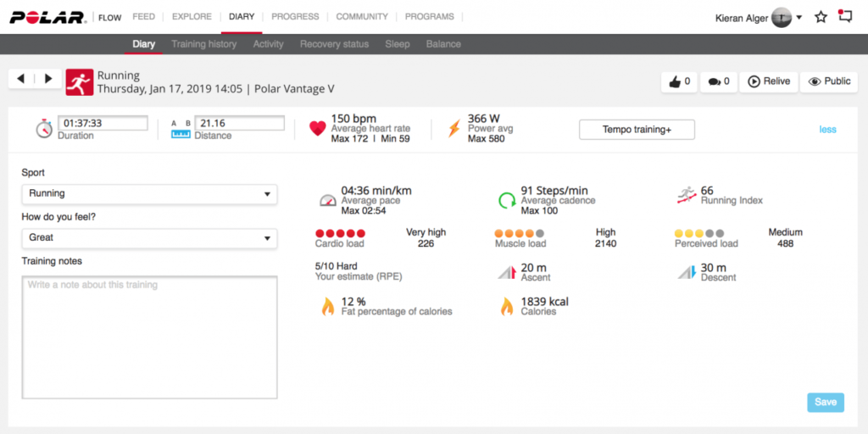Click the Save button
868x434 pixels.
(x=825, y=402)
